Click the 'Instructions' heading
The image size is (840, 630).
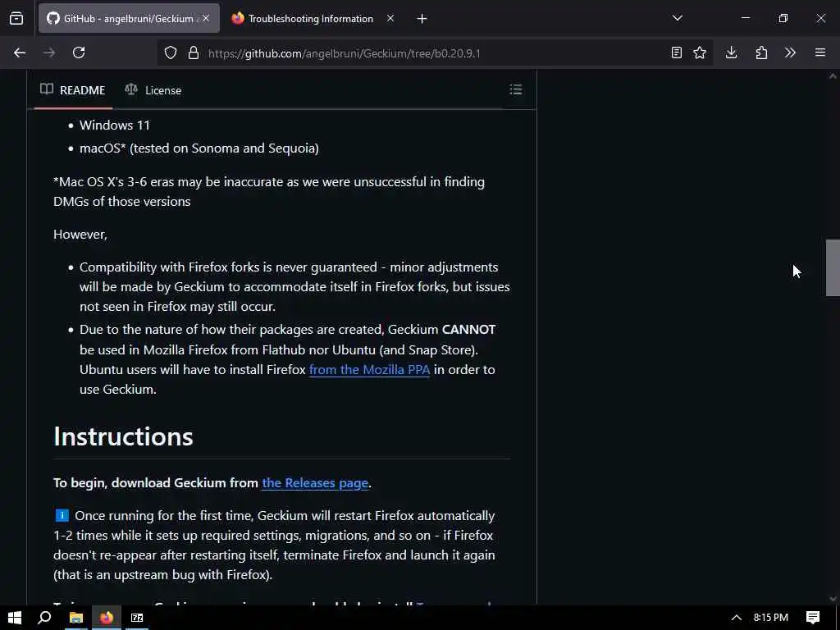click(123, 436)
